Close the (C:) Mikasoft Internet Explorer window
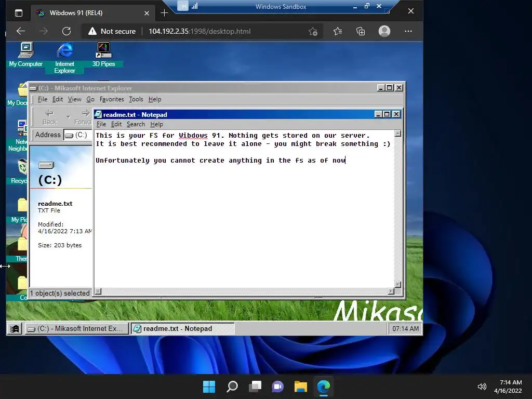532x399 pixels. (399, 87)
